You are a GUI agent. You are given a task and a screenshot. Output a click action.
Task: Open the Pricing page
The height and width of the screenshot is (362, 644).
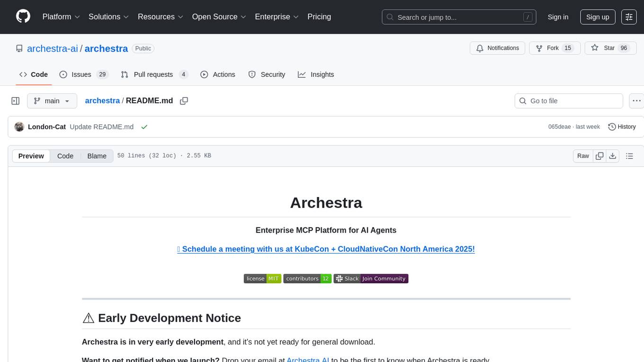click(319, 17)
